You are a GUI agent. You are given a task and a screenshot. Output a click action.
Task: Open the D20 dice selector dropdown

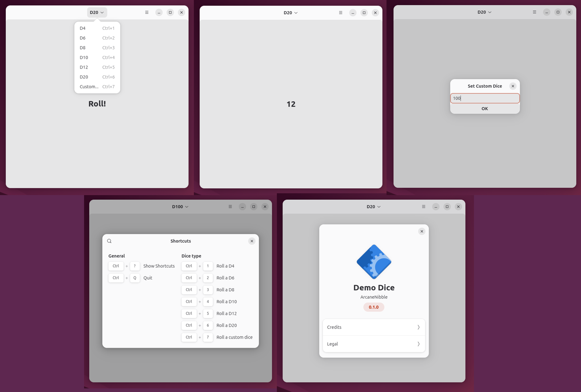click(97, 12)
